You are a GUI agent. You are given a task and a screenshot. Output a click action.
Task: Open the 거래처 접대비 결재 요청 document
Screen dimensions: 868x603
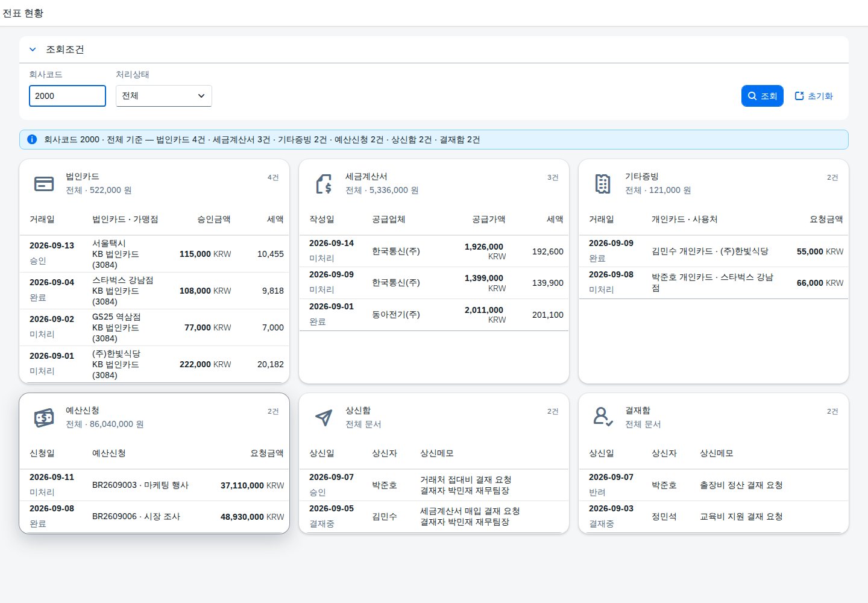coord(434,485)
